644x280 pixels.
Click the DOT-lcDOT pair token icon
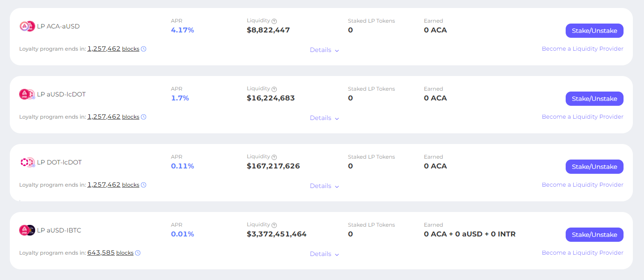click(x=27, y=162)
